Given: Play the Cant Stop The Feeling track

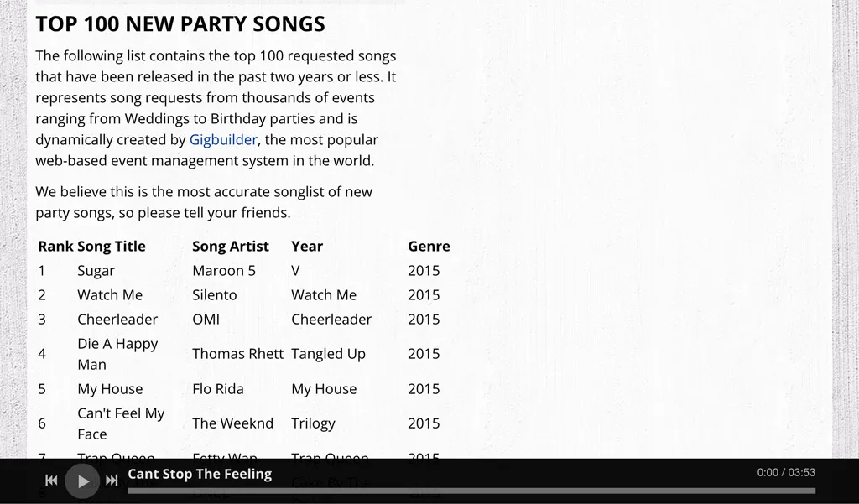Looking at the screenshot, I should pyautogui.click(x=82, y=481).
